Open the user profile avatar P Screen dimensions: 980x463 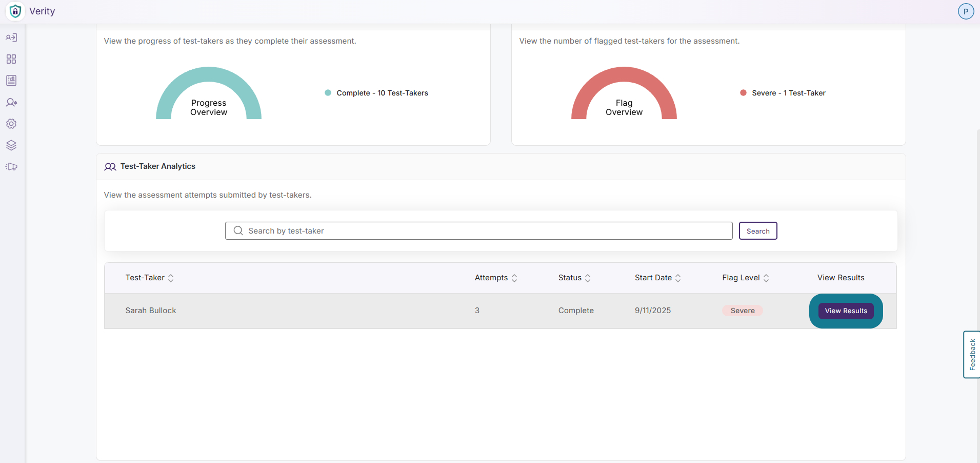click(x=966, y=11)
